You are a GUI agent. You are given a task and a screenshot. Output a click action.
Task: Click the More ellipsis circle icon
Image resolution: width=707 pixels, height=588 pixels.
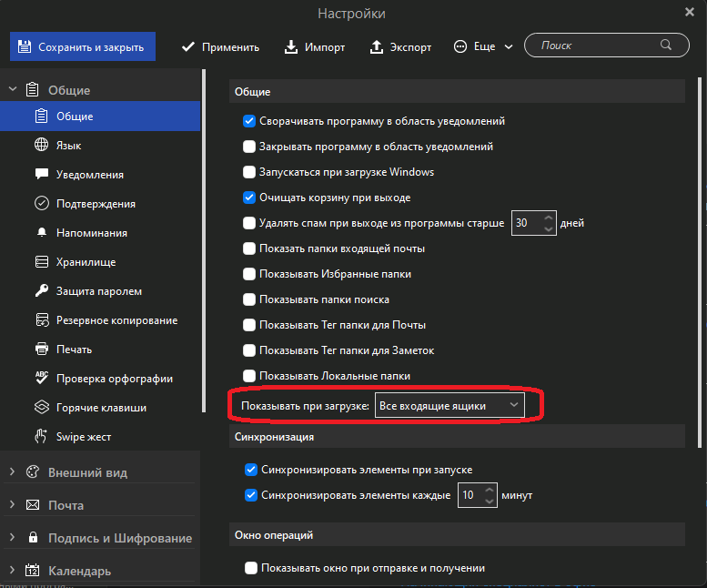(x=460, y=46)
